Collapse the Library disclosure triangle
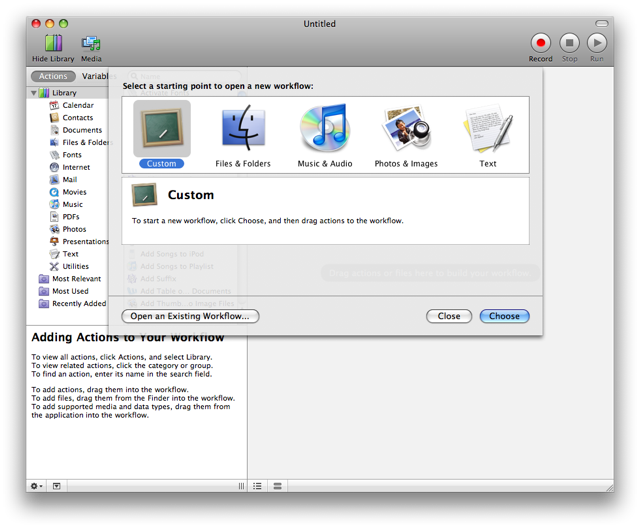The height and width of the screenshot is (528, 640). point(34,93)
